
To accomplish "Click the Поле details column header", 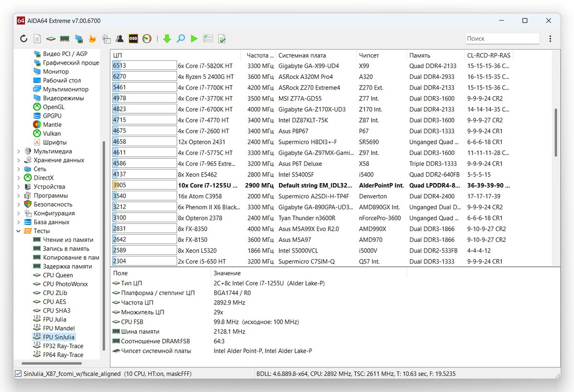I will [161, 273].
